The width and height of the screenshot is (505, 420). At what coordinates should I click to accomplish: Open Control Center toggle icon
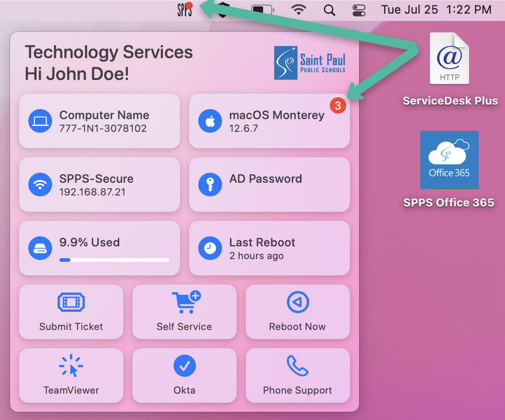click(358, 10)
